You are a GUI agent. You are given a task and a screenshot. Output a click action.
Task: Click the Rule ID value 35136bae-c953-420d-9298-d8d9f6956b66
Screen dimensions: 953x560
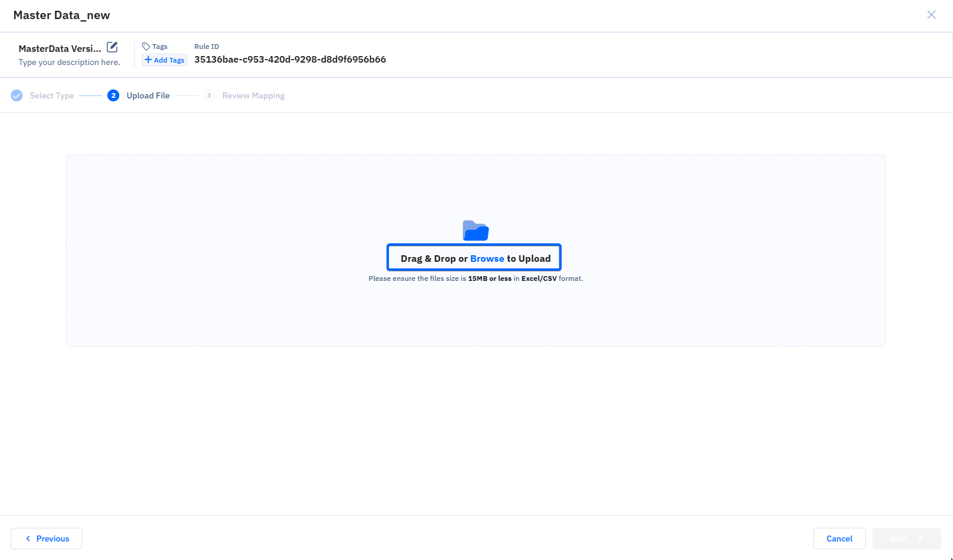(290, 60)
